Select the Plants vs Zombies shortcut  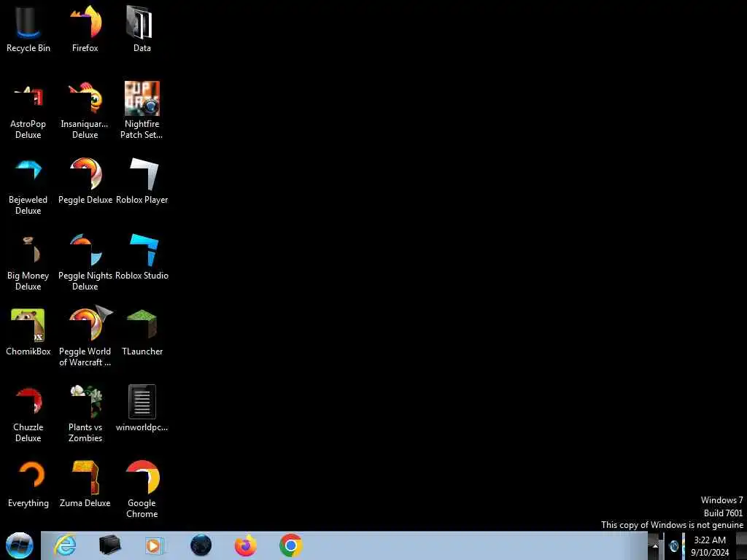[85, 413]
